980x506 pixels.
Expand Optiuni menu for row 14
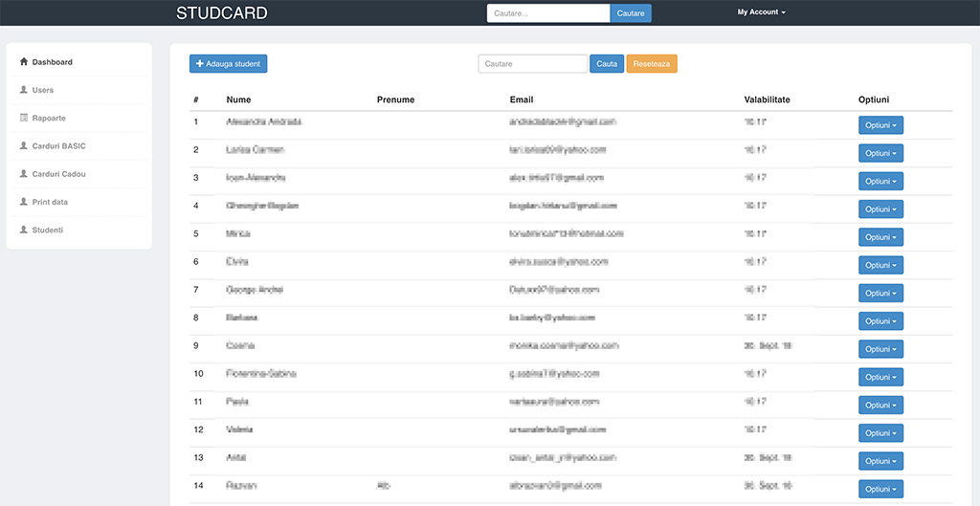pyautogui.click(x=880, y=489)
